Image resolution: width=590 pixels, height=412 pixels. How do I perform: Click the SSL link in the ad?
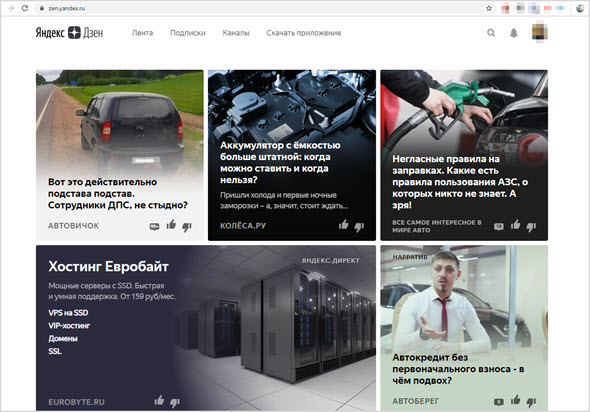point(55,351)
